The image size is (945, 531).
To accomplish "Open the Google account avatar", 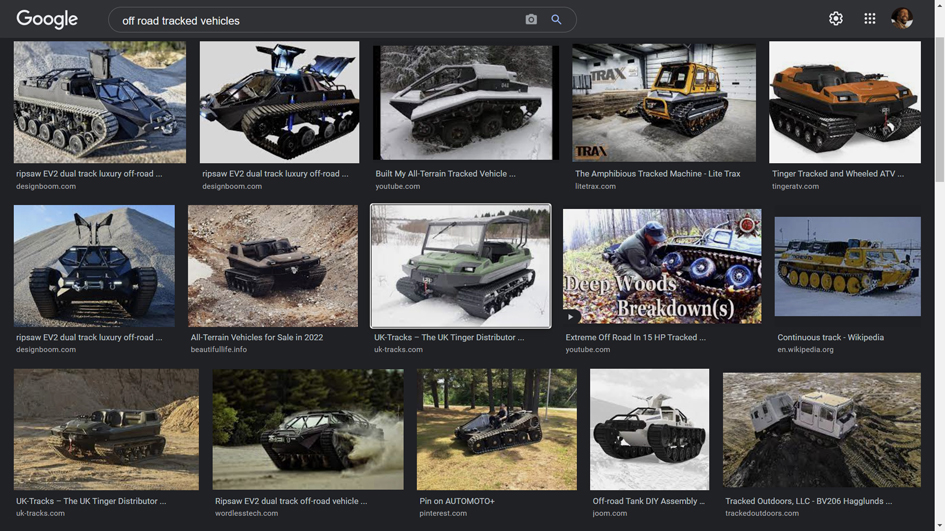I will (x=902, y=19).
